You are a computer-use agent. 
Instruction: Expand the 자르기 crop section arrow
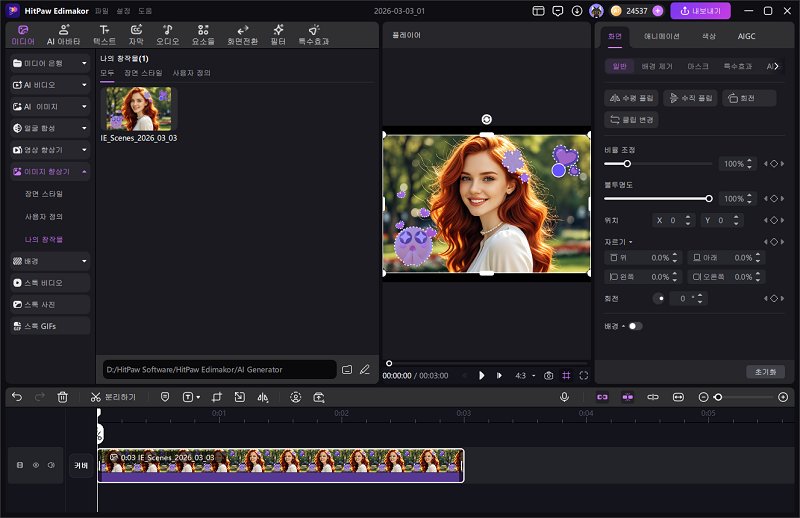point(631,242)
